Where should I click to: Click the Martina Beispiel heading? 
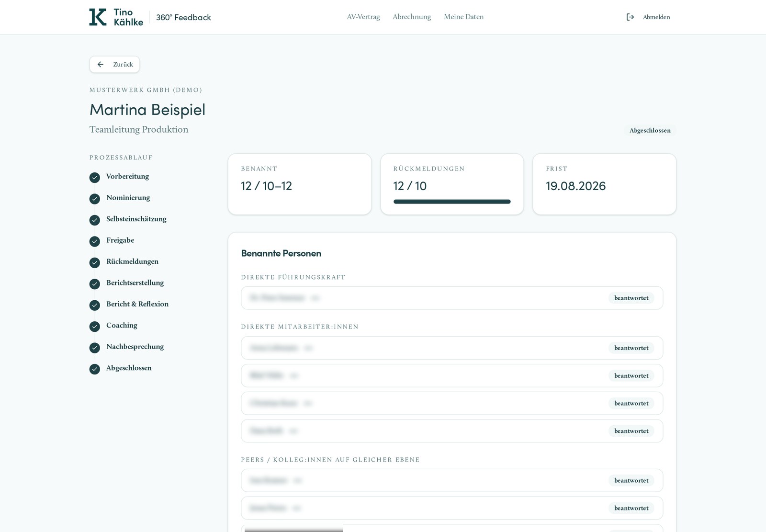pos(147,110)
